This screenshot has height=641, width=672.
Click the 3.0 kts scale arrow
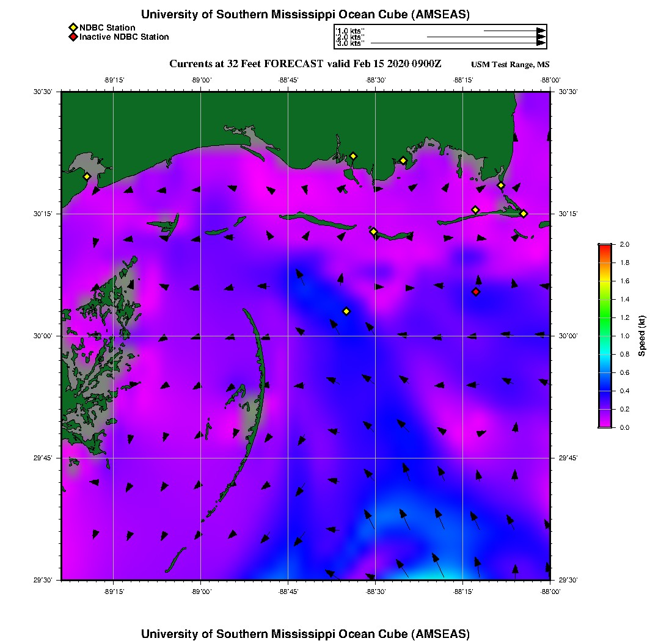(x=457, y=43)
